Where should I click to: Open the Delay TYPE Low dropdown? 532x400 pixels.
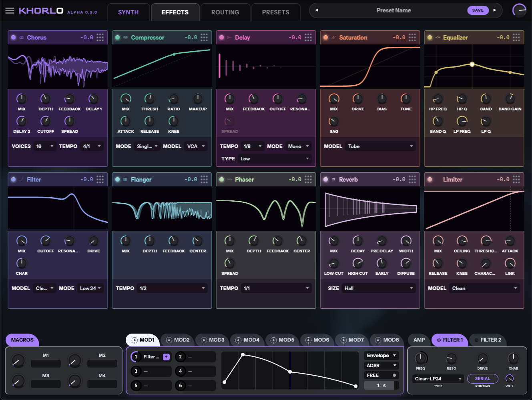point(275,158)
